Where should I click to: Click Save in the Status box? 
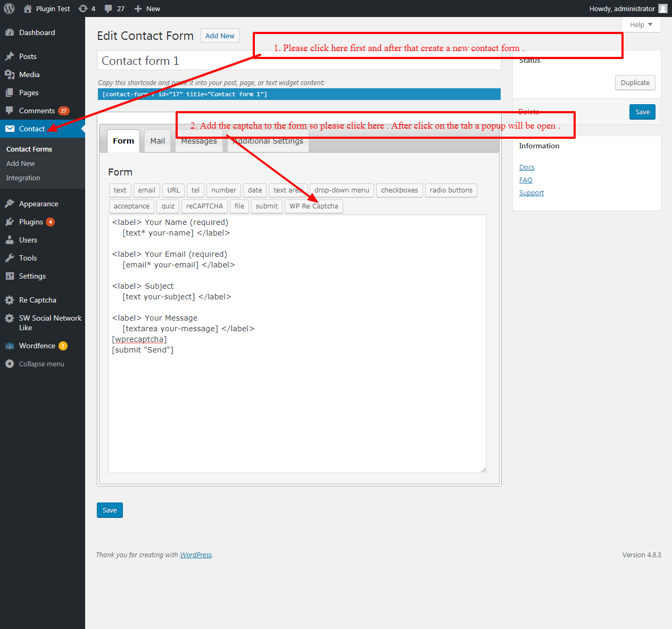pyautogui.click(x=642, y=112)
